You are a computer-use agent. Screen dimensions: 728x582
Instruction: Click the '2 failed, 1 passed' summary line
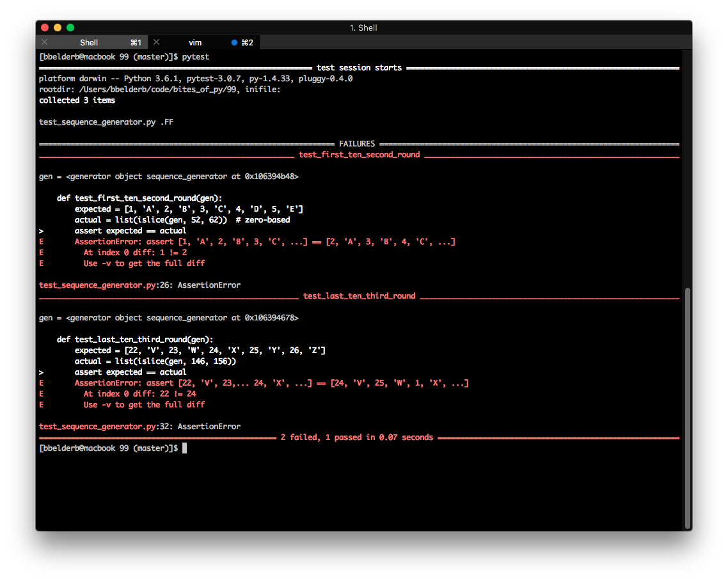pyautogui.click(x=356, y=437)
